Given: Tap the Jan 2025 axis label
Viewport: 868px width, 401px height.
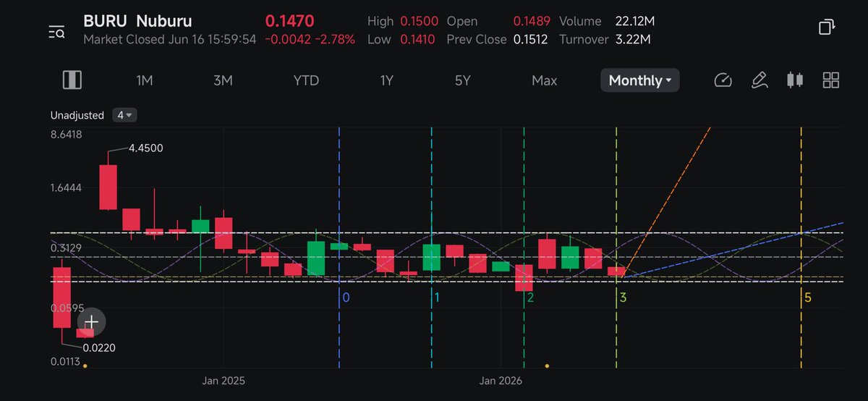Looking at the screenshot, I should coord(224,380).
